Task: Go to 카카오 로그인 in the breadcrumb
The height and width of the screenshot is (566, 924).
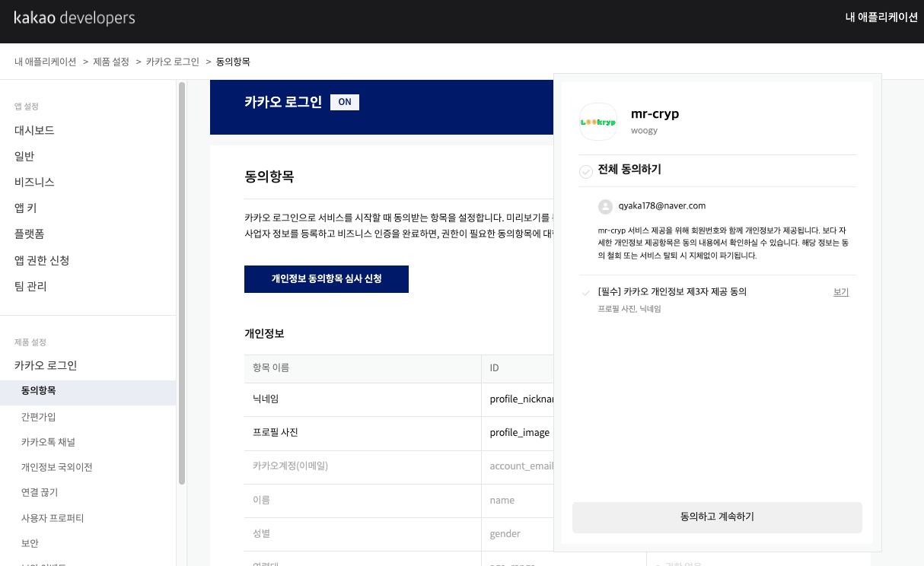Action: (x=173, y=62)
